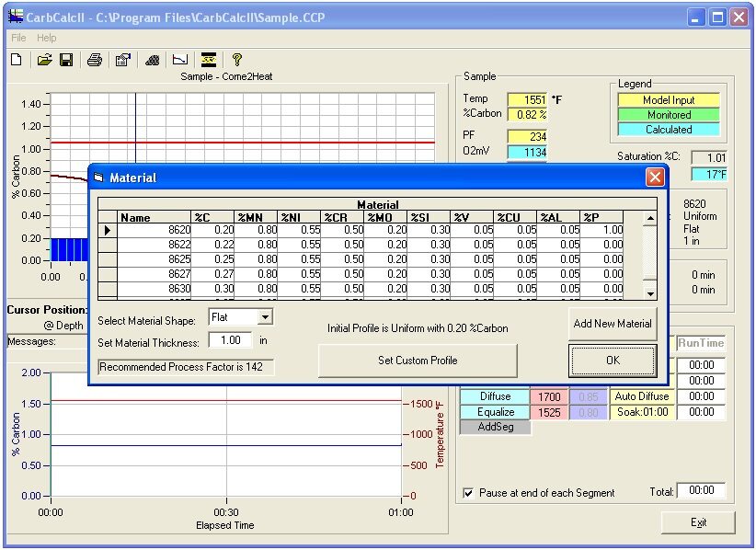The width and height of the screenshot is (756, 550).
Task: Open a file using the folder icon
Action: (x=44, y=60)
